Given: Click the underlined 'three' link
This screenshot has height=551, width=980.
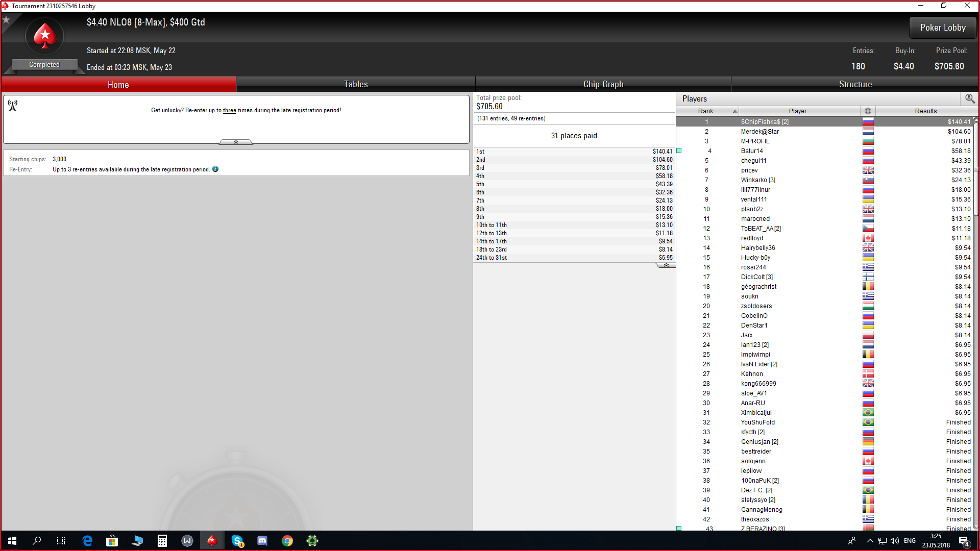Looking at the screenshot, I should (x=229, y=110).
